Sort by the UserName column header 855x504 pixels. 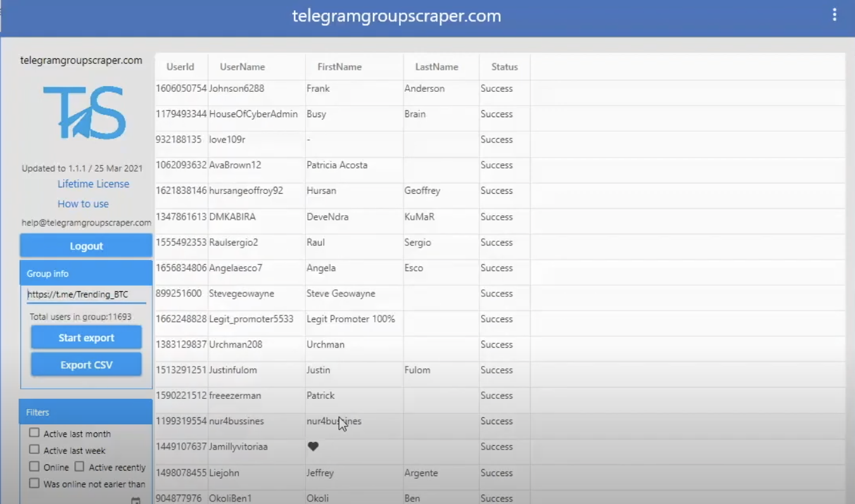pyautogui.click(x=243, y=66)
